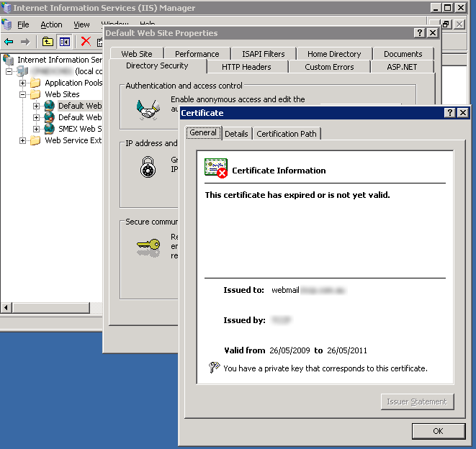Click the SMEX Web site globe icon
This screenshot has height=449, width=476.
(x=50, y=129)
